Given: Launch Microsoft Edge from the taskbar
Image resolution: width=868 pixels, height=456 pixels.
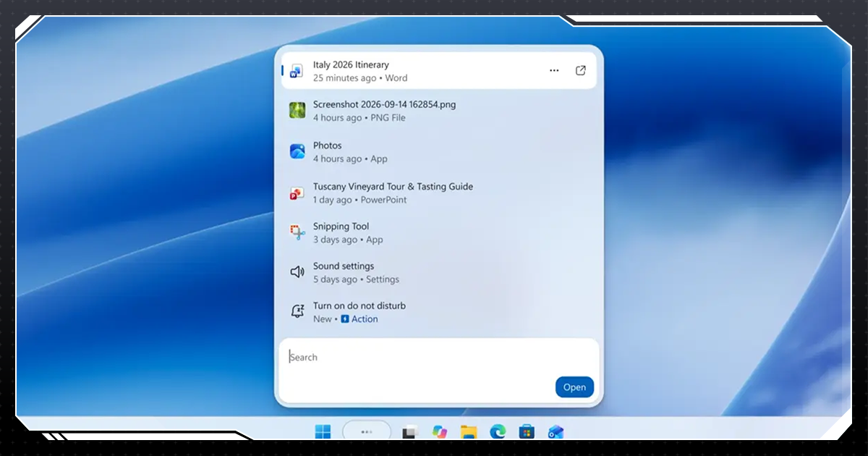Looking at the screenshot, I should click(x=498, y=432).
